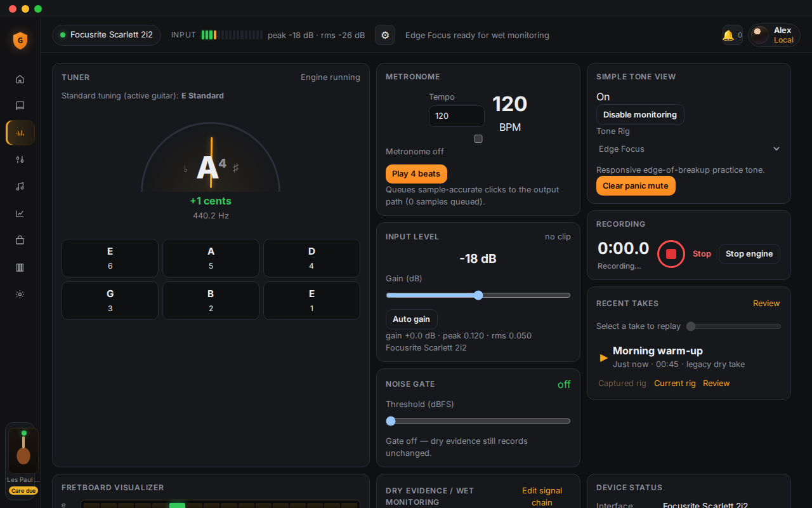Click the noise gate Threshold slider

(478, 421)
